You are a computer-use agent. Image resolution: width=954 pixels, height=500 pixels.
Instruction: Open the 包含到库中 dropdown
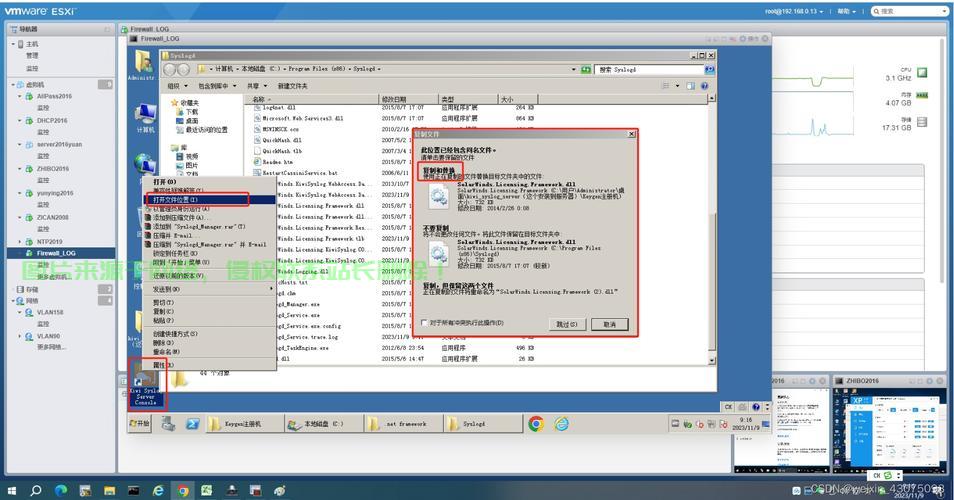click(x=217, y=86)
